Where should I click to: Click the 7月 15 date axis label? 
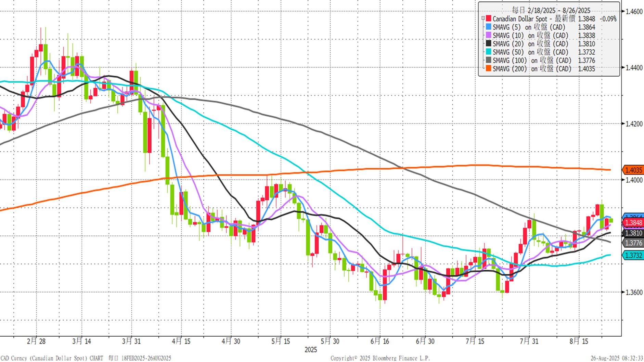click(475, 341)
